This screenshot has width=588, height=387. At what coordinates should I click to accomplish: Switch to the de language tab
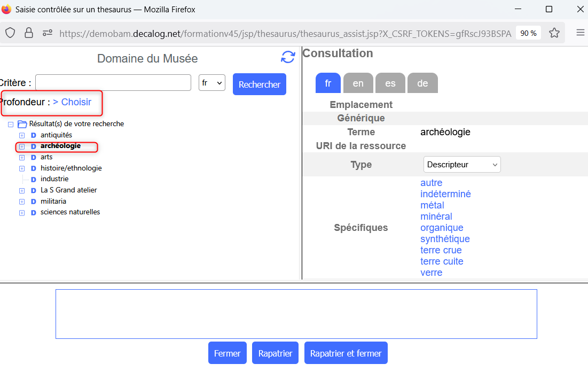422,83
